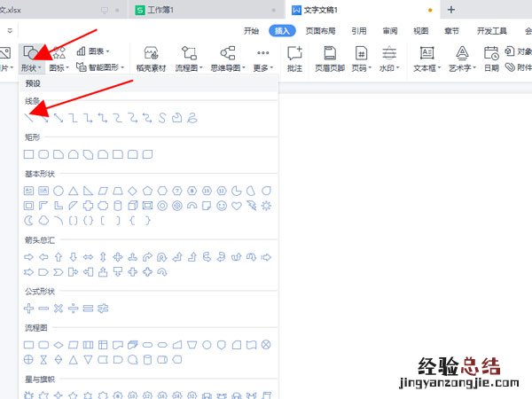Select the crescent moon shape
The width and height of the screenshot is (532, 399).
tap(29, 221)
